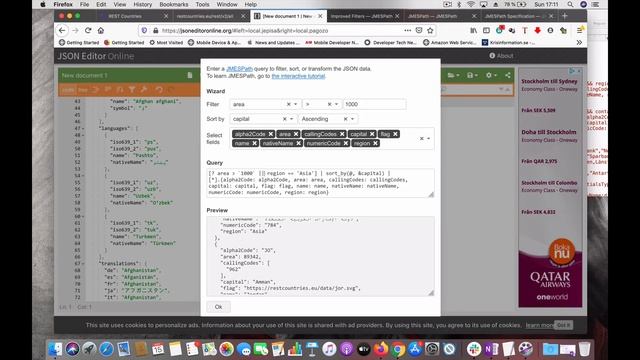
Task: Open the 'Ascending' sort order dropdown arrow
Action: click(x=352, y=119)
